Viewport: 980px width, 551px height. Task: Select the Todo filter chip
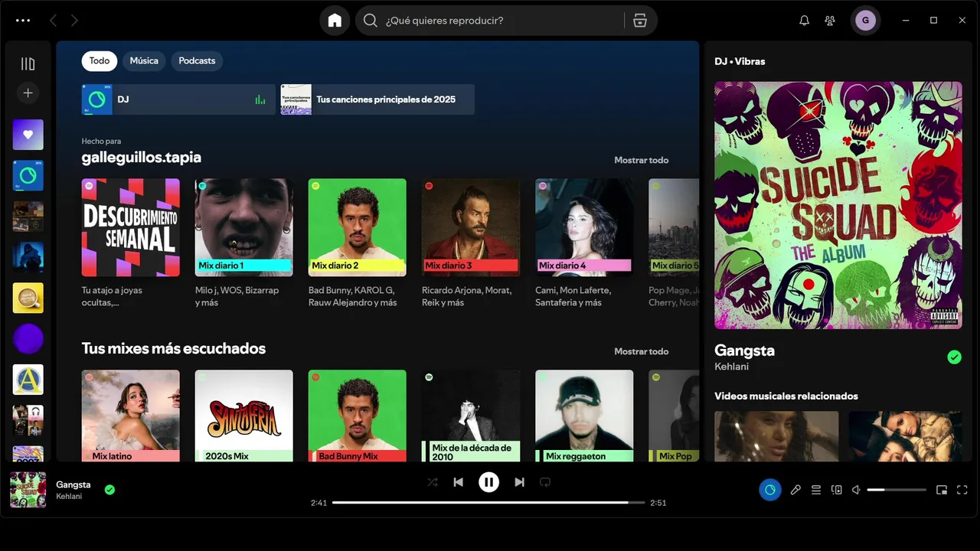[x=100, y=60]
